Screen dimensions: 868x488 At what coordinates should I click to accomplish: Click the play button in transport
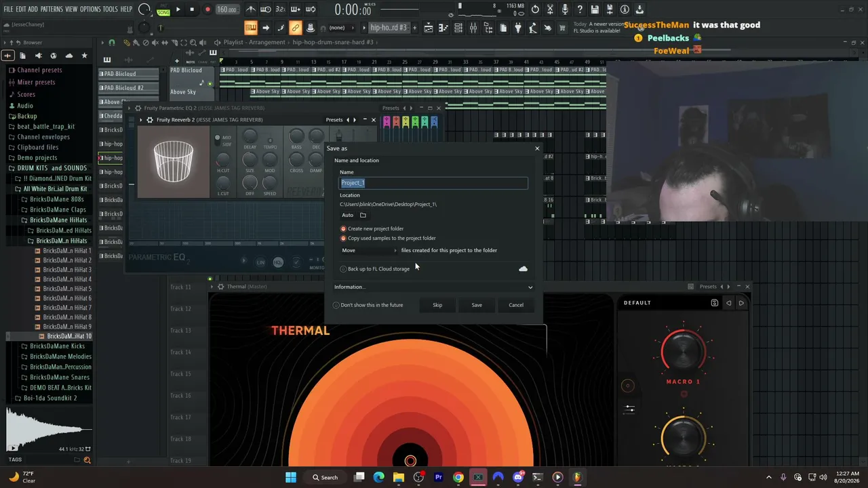(x=178, y=9)
